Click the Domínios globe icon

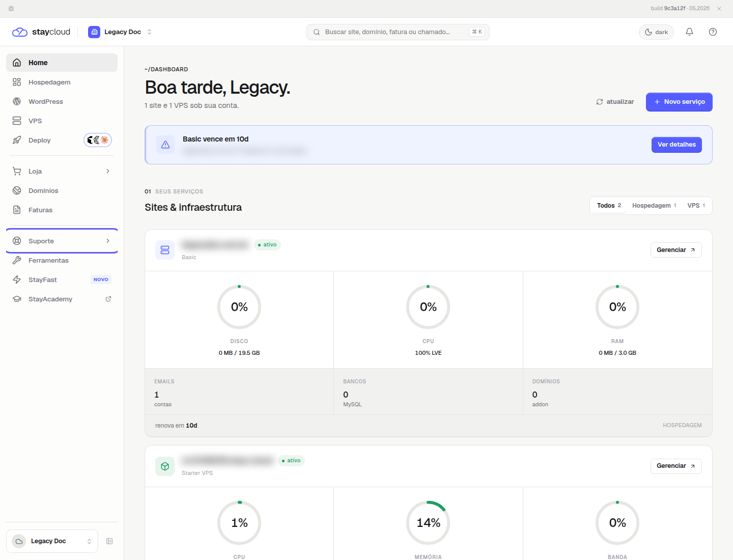[x=17, y=190]
